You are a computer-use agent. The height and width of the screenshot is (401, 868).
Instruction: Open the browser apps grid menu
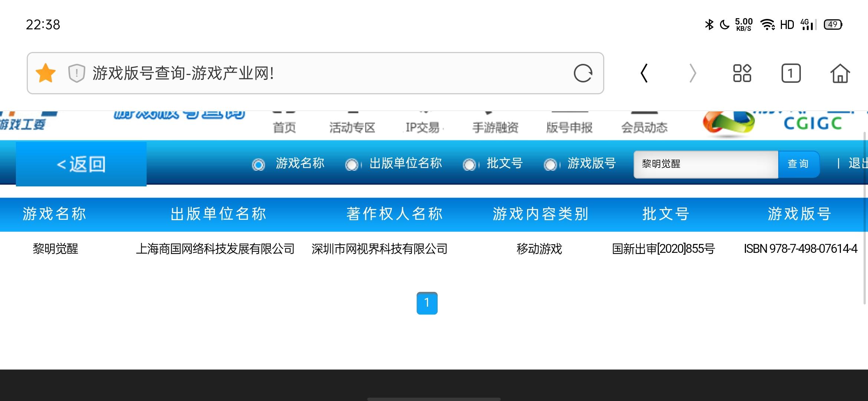click(742, 73)
